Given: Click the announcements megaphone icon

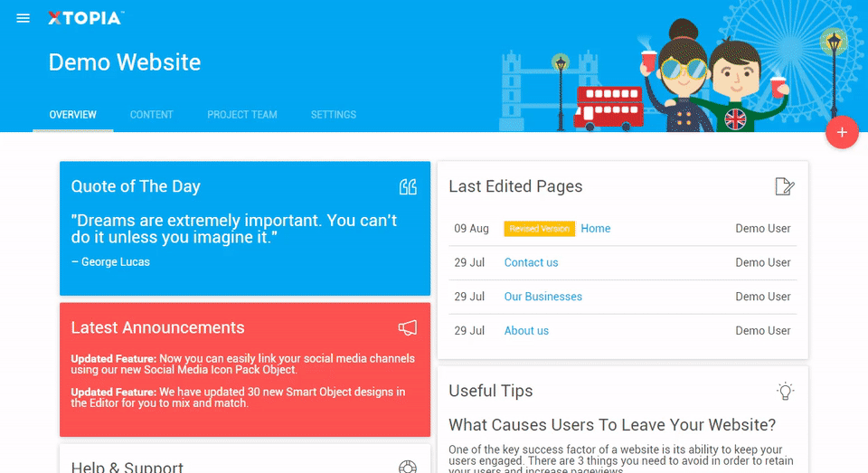Looking at the screenshot, I should [408, 327].
